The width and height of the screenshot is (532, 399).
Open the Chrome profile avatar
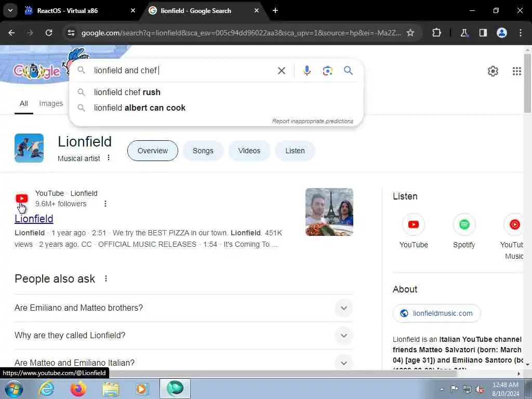(x=502, y=33)
